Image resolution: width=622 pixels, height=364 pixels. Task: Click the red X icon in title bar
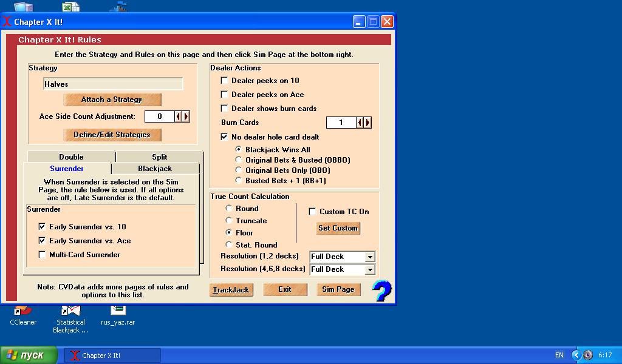click(x=7, y=22)
